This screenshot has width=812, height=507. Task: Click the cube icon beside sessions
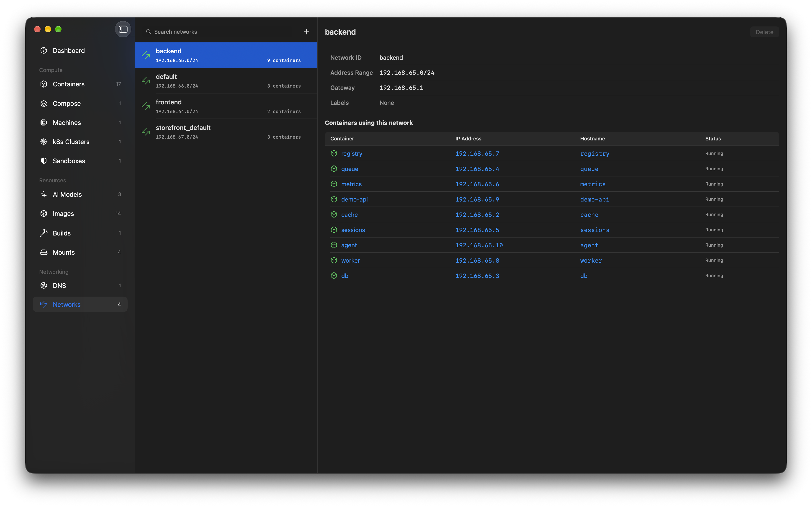[x=334, y=230]
